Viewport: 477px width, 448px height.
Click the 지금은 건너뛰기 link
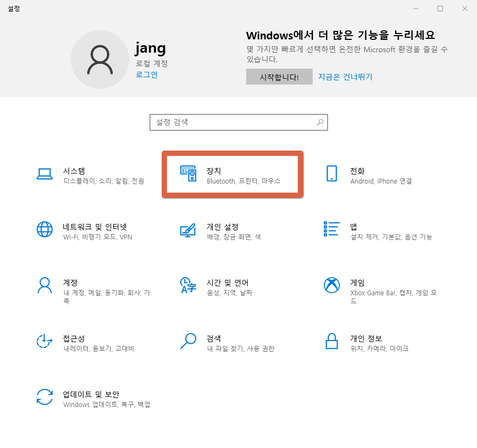345,77
